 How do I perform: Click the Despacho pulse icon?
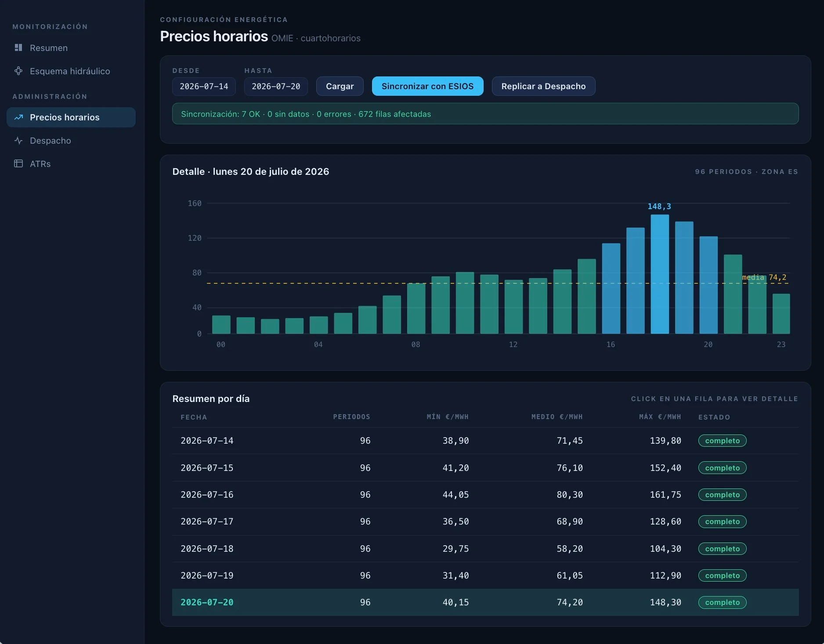pos(18,141)
